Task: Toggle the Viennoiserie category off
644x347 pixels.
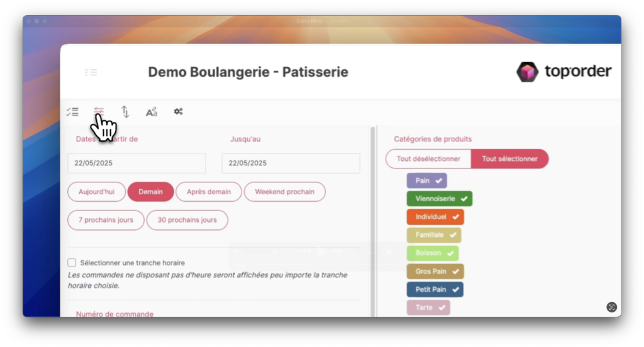Action: coord(439,199)
